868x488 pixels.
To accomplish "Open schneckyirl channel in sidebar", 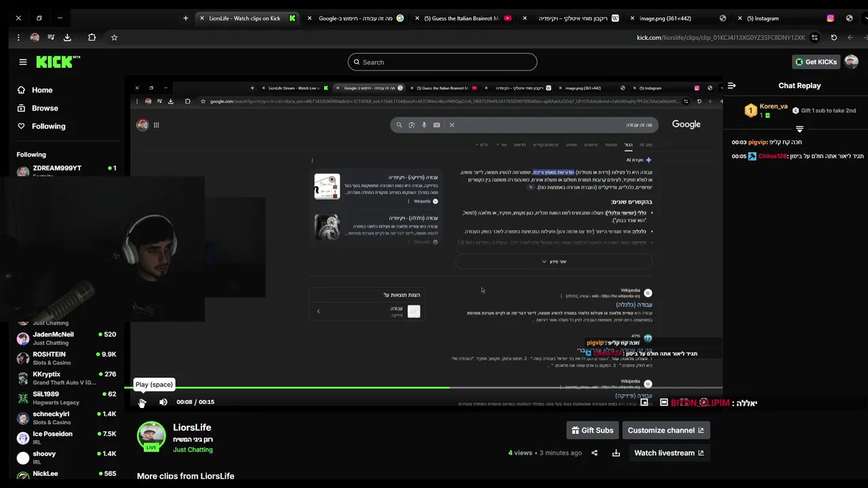I will (66, 418).
